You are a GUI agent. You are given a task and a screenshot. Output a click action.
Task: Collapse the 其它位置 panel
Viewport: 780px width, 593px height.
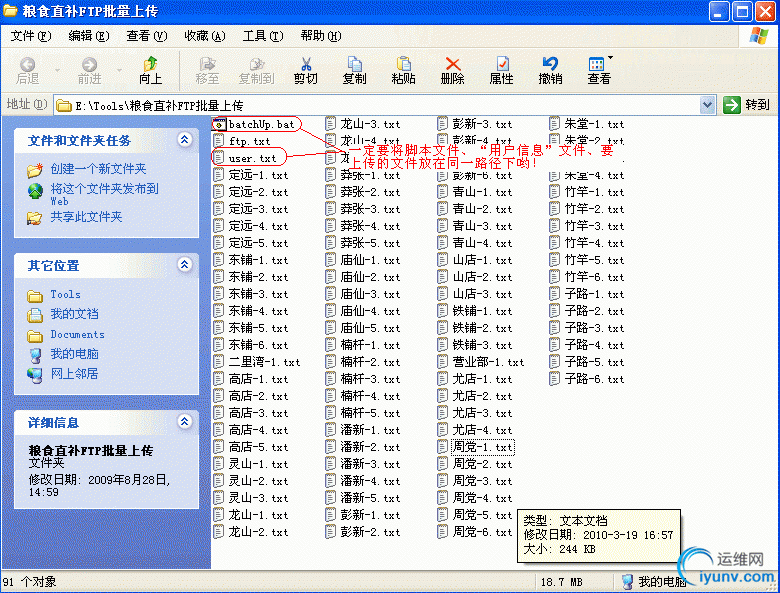pyautogui.click(x=185, y=265)
